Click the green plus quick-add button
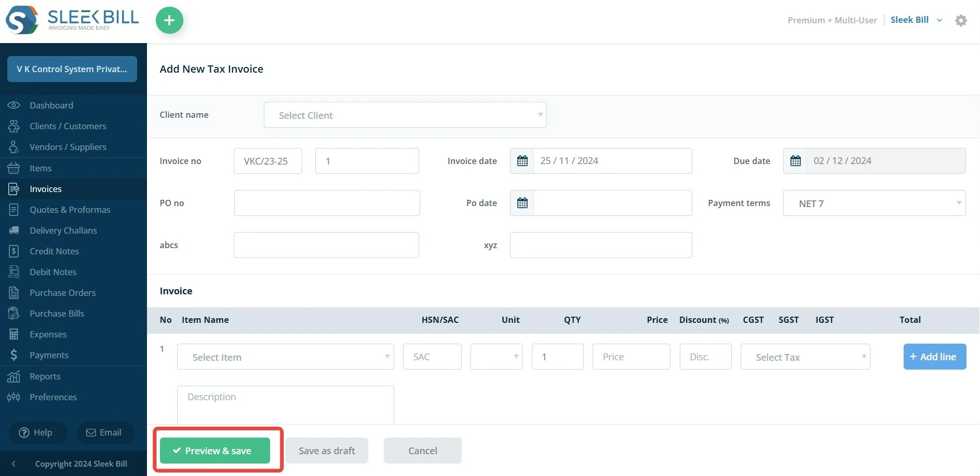The height and width of the screenshot is (476, 980). click(169, 20)
